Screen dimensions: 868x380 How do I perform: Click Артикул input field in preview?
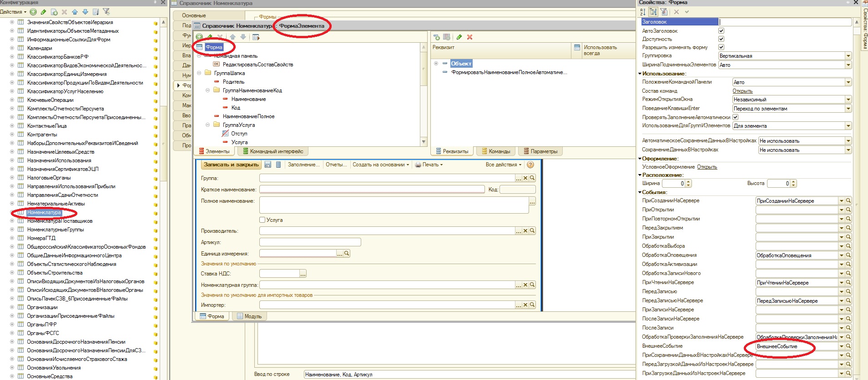(310, 242)
